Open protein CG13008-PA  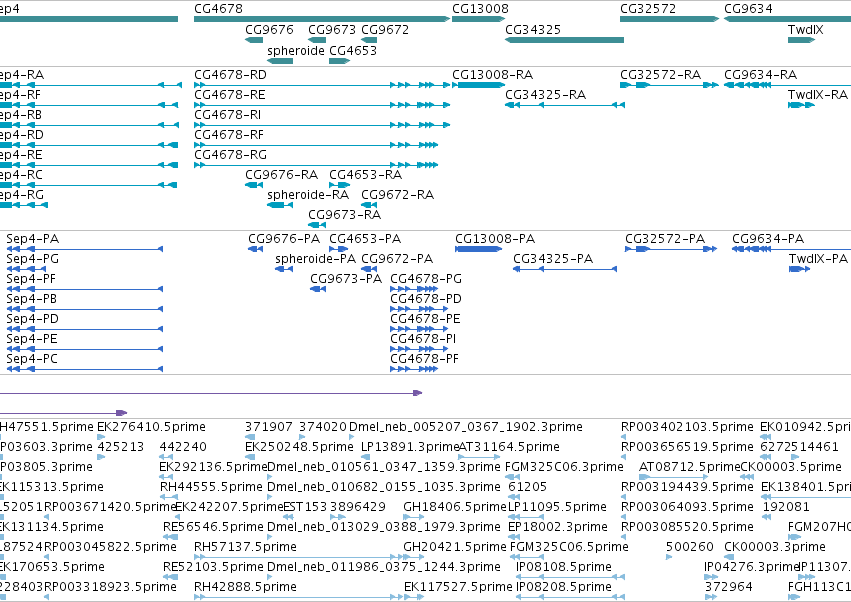[495, 239]
